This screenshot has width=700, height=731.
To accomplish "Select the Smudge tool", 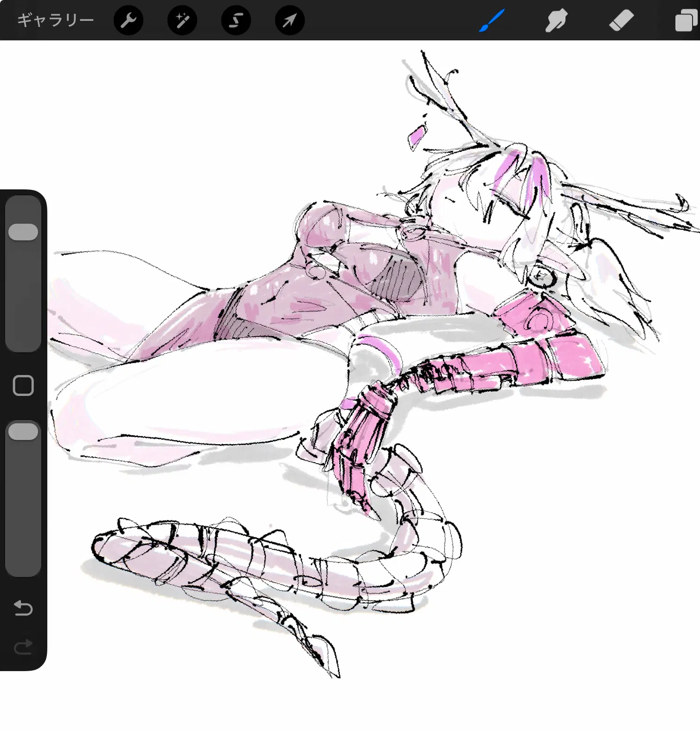I will point(556,20).
